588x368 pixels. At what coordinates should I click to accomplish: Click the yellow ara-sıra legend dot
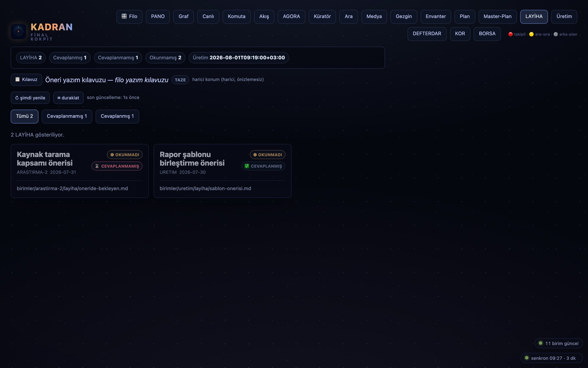coord(531,34)
